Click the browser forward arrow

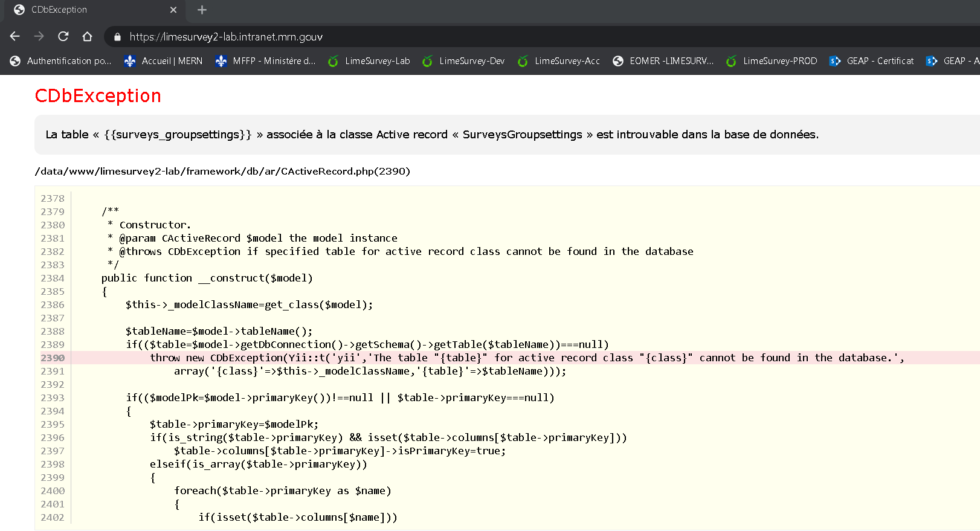tap(39, 37)
